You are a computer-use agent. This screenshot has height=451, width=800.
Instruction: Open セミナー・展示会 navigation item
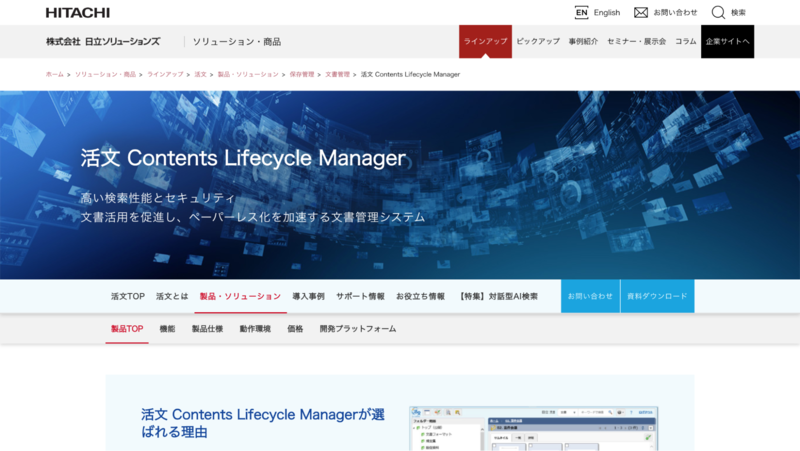(x=636, y=41)
